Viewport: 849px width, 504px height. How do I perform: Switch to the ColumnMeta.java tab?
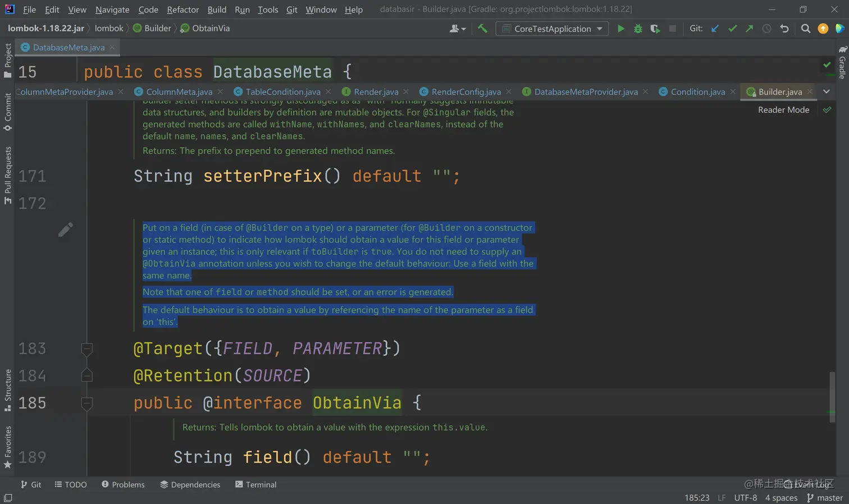point(179,91)
